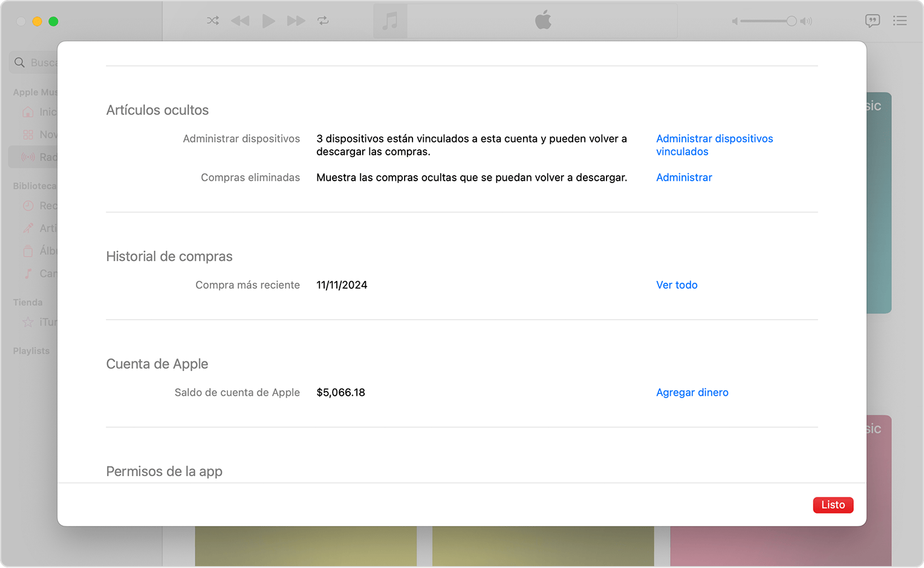Open Novedades from the sidebar grid icon
Image resolution: width=924 pixels, height=568 pixels.
[28, 134]
